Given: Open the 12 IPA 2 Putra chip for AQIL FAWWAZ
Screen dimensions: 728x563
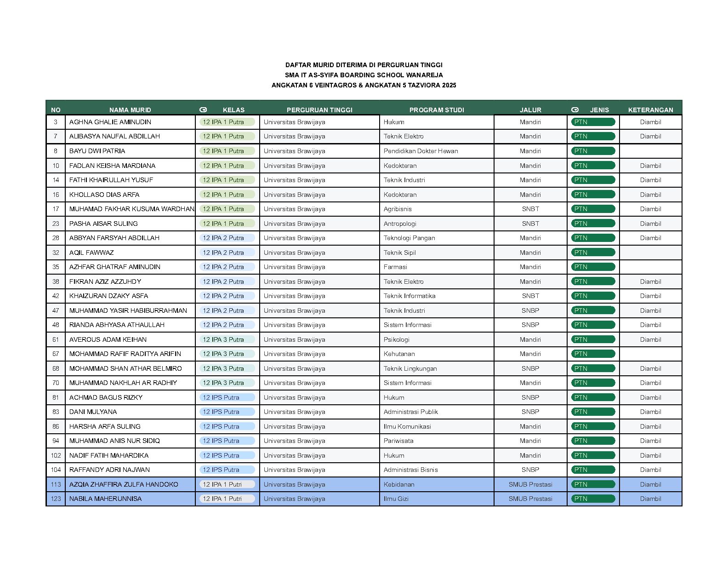Looking at the screenshot, I should coord(227,253).
